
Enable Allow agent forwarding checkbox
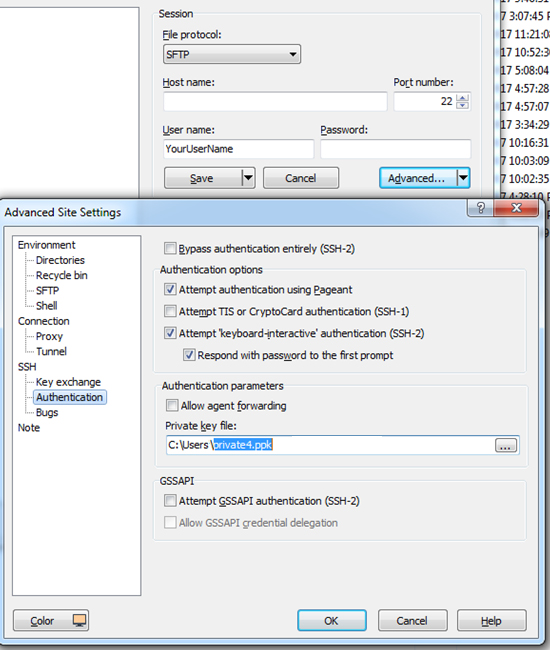pyautogui.click(x=172, y=405)
